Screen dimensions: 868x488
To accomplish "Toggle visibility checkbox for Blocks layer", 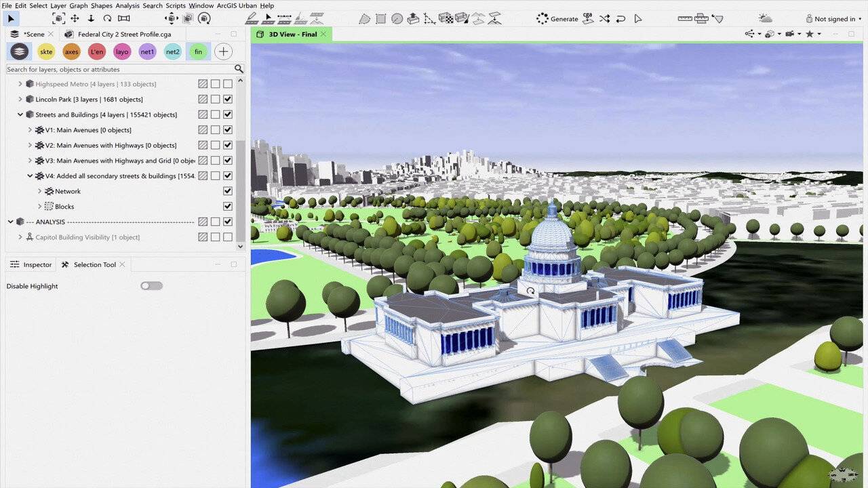I will coord(228,207).
